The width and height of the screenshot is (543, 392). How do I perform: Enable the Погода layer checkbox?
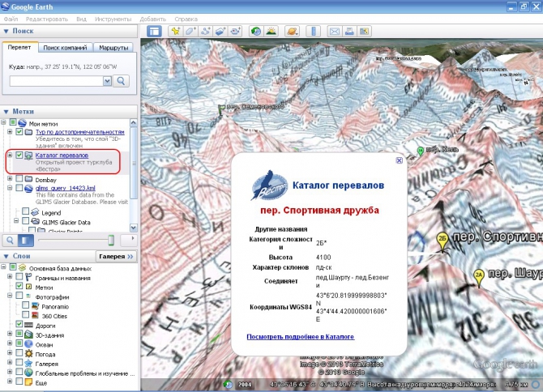click(x=19, y=353)
